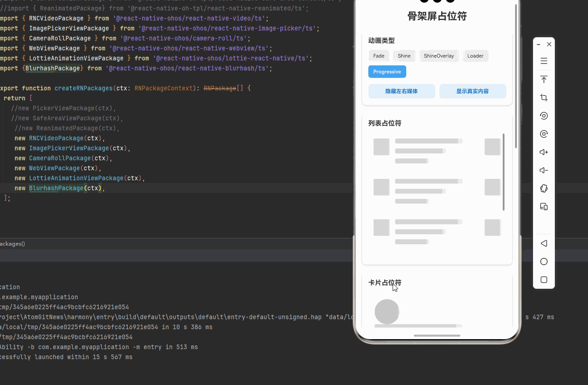This screenshot has width=588, height=385.
Task: Click the circular avatar placeholder in card section
Action: click(x=387, y=312)
